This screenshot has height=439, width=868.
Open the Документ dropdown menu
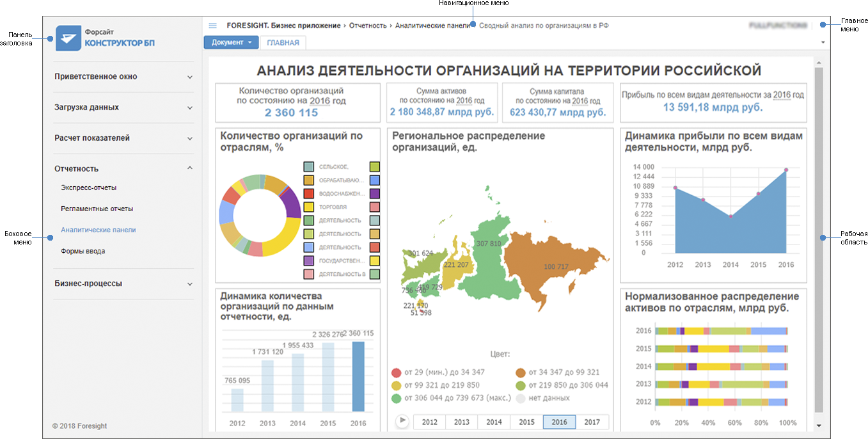coord(230,42)
